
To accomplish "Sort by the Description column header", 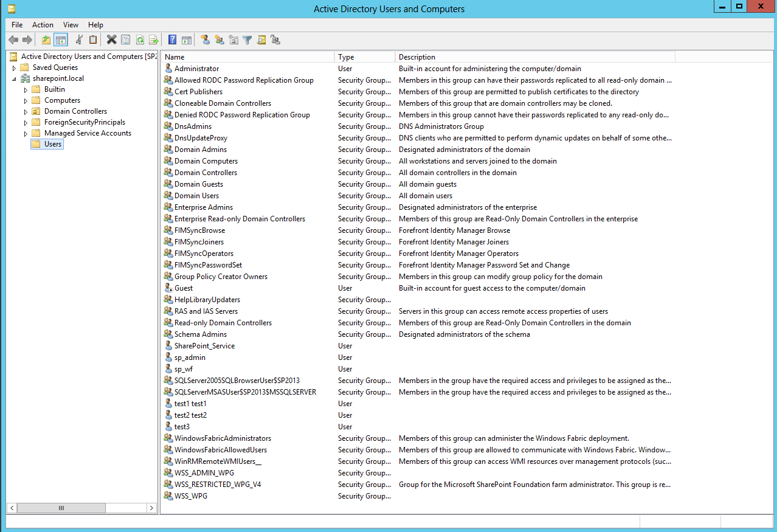I will coord(535,57).
